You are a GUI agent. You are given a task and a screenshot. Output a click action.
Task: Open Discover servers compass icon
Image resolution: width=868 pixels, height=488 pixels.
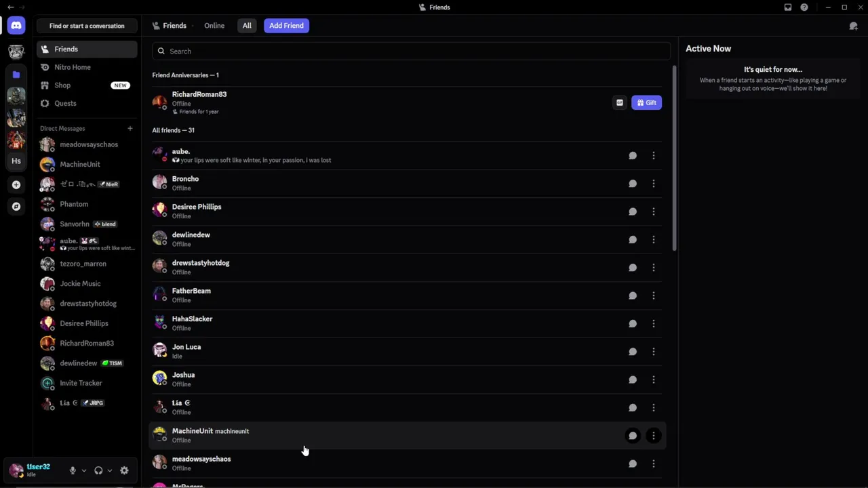point(16,206)
